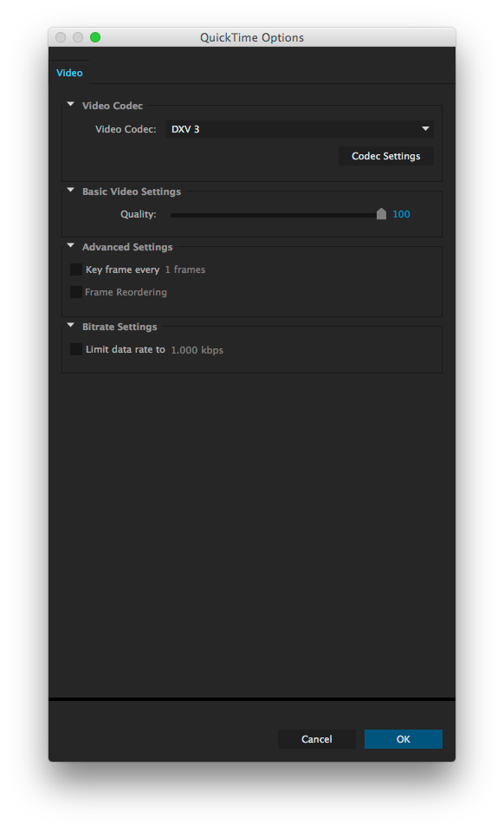
Task: Confirm settings with the OK button
Action: (x=404, y=739)
